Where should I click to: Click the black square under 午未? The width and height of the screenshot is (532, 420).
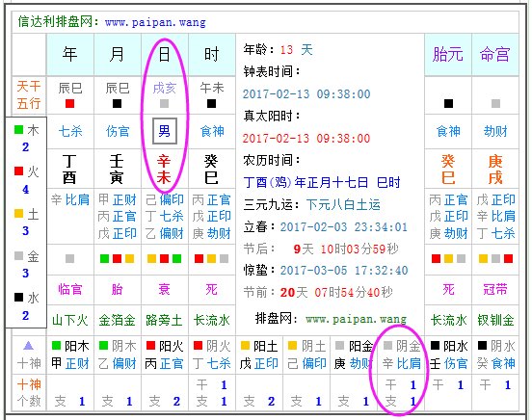[x=211, y=103]
